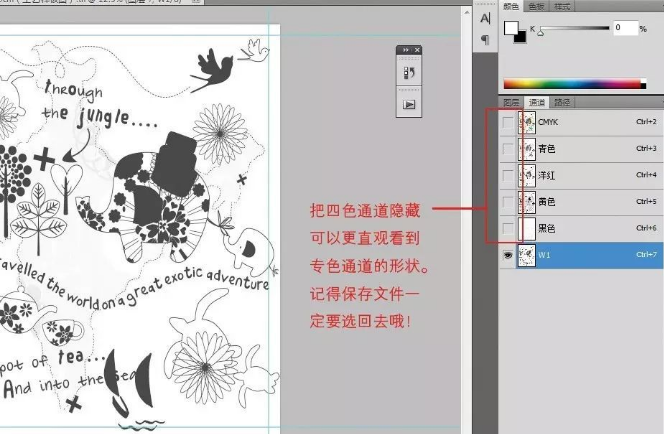Click the W1 channel thumbnail

pyautogui.click(x=527, y=255)
